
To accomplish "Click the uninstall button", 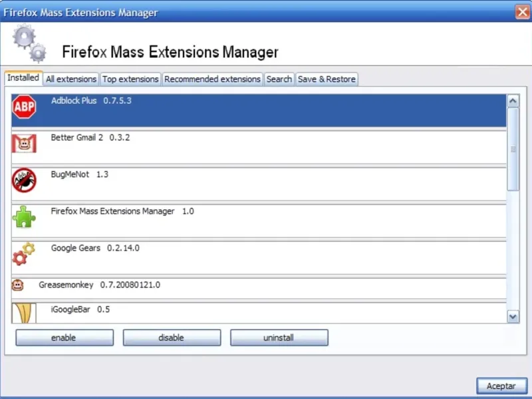I will [x=279, y=338].
